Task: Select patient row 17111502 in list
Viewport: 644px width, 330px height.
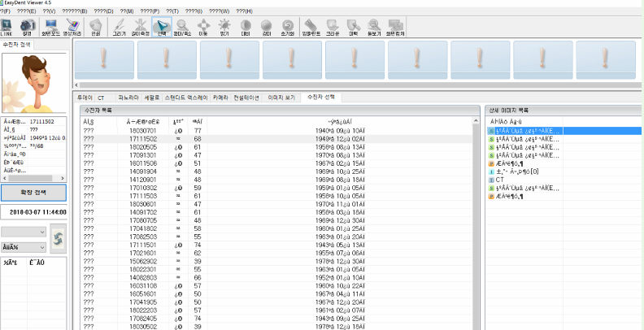Action: click(276, 139)
